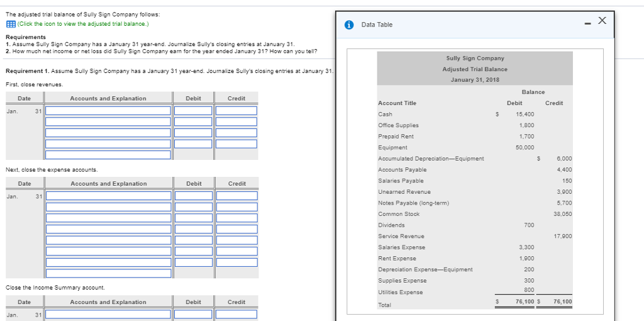Image resolution: width=644 pixels, height=321 pixels.
Task: Click the 6,000 credit value
Action: [x=564, y=159]
